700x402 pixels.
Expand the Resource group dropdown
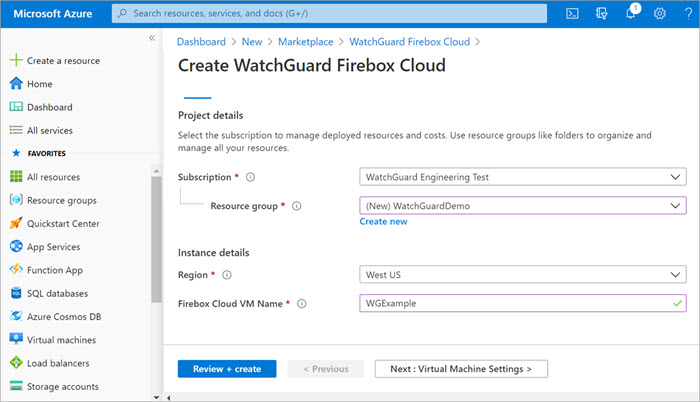(x=522, y=205)
